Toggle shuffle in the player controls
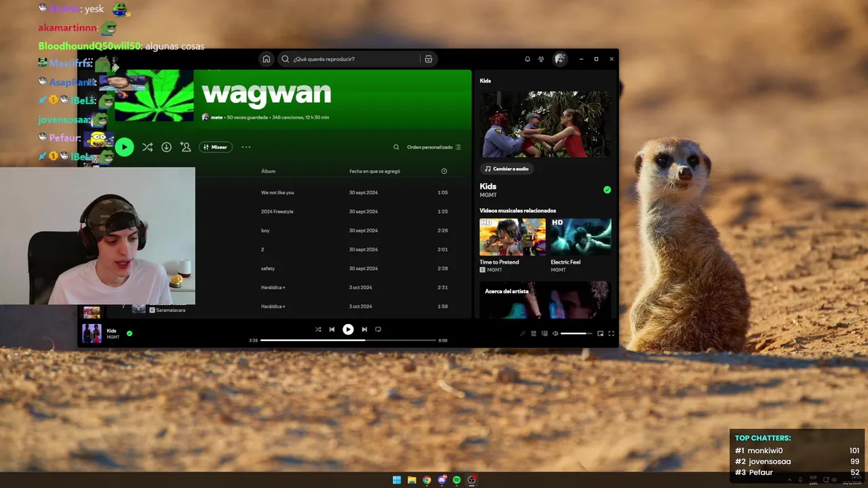The height and width of the screenshot is (488, 868). click(x=318, y=329)
